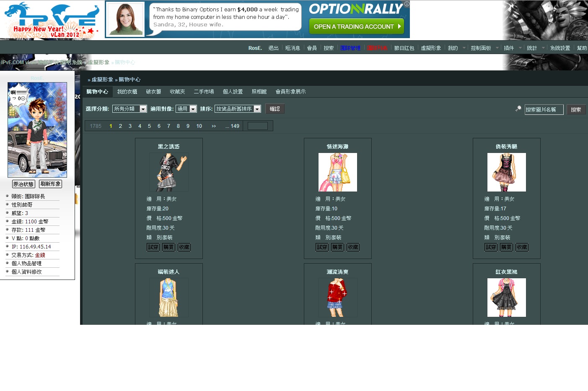588x391 pixels.
Task: Click the search magnifier icon beside 搜索圖片名稱
Action: [518, 109]
